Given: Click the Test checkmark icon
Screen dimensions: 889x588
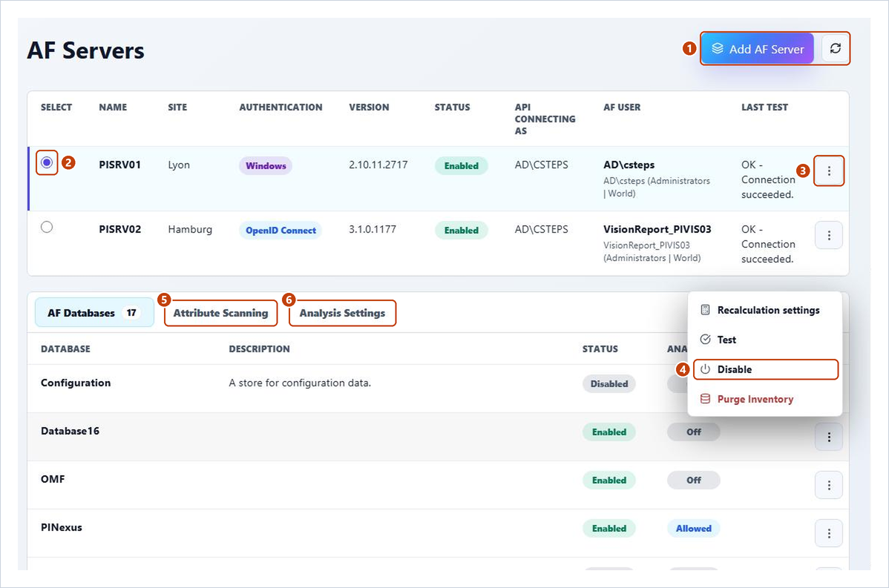Looking at the screenshot, I should point(705,340).
